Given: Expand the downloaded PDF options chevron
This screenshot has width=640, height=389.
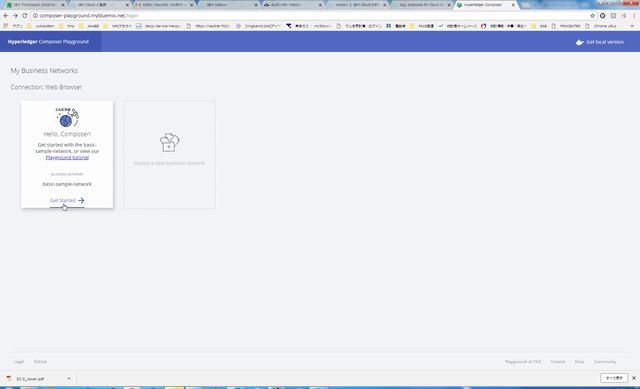Looking at the screenshot, I should tap(69, 378).
